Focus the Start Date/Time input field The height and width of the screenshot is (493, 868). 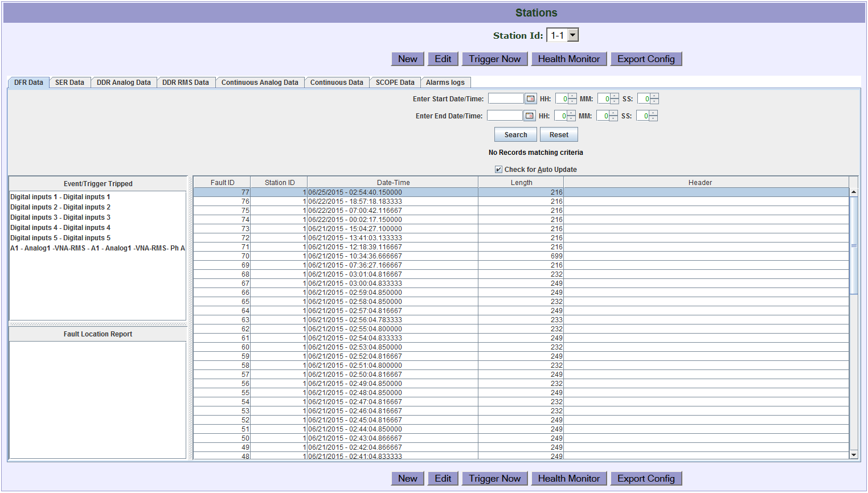(506, 98)
